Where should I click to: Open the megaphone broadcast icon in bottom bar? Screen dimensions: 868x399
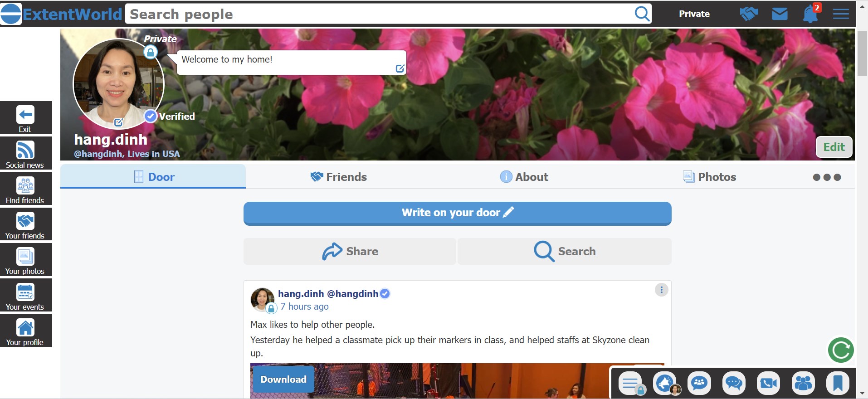[665, 384]
